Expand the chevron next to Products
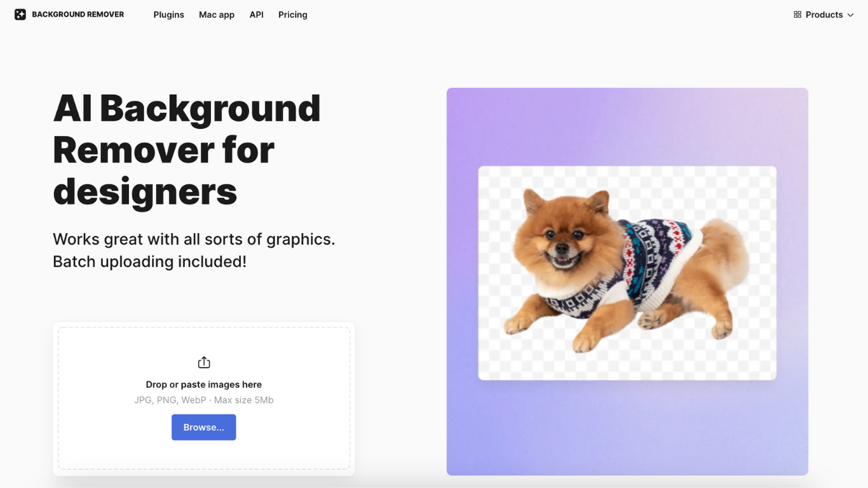This screenshot has height=488, width=868. (851, 15)
